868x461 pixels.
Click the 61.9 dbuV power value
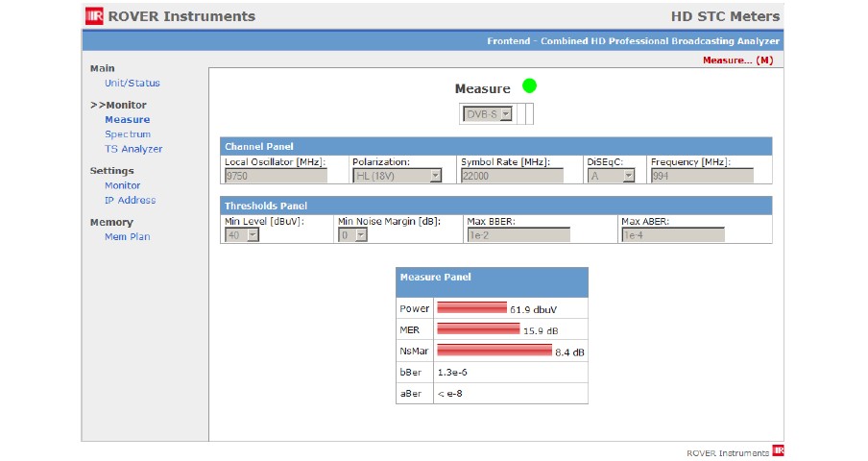534,310
